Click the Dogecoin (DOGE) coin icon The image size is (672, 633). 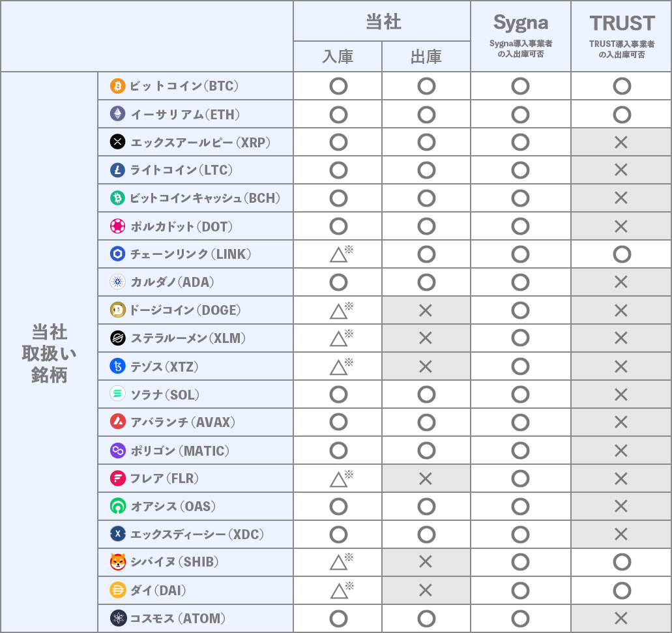point(117,310)
